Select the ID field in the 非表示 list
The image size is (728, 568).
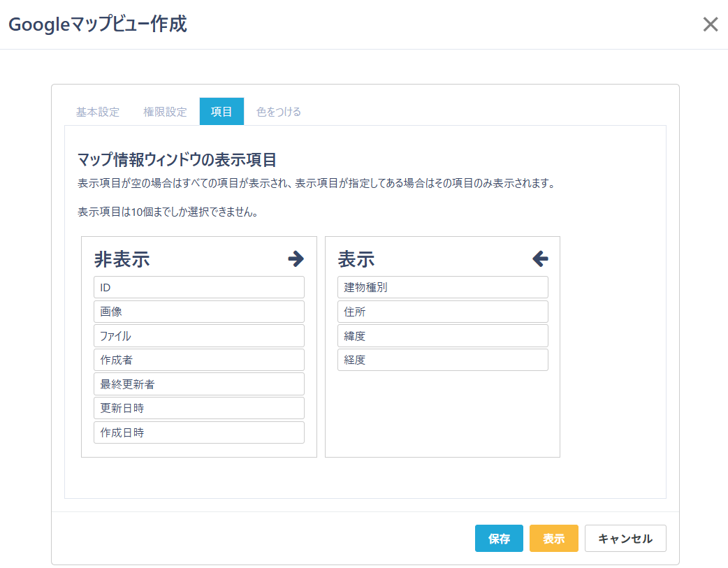[199, 286]
